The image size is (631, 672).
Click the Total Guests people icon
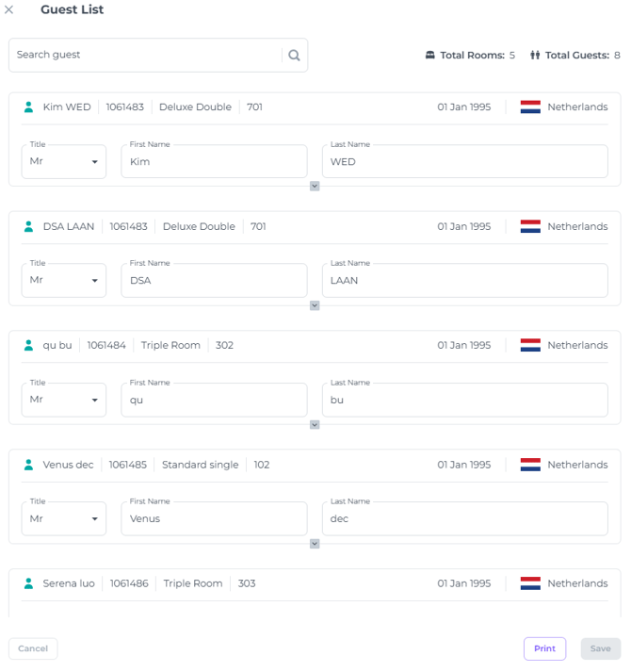(535, 56)
